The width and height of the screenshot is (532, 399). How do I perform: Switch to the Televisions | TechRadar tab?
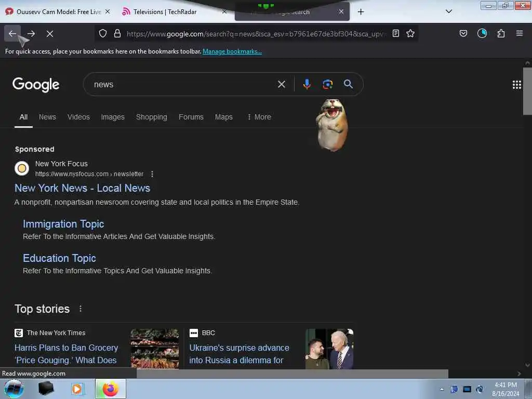point(165,11)
